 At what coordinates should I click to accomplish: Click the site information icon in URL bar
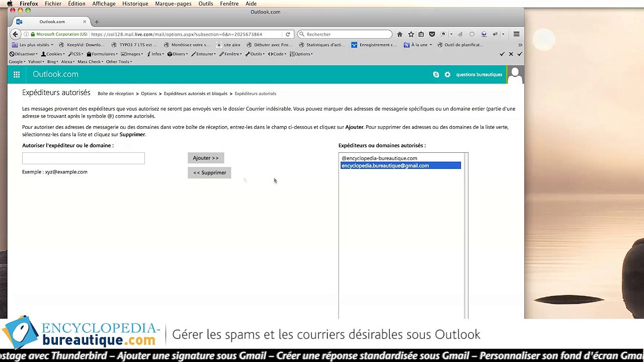(26, 34)
